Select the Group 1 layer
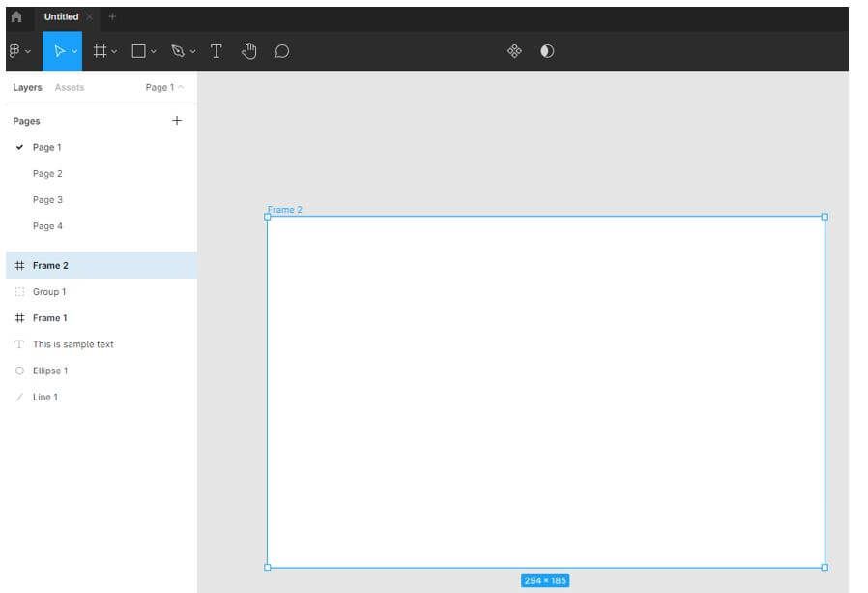The width and height of the screenshot is (868, 593). tap(101, 291)
